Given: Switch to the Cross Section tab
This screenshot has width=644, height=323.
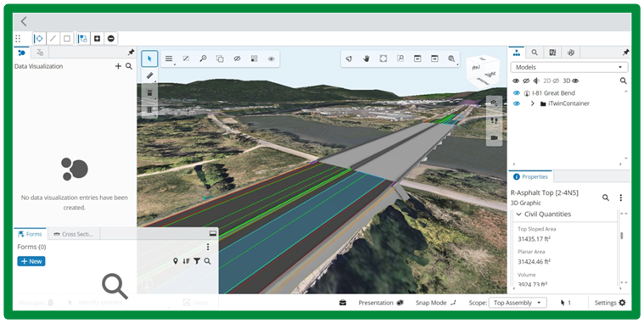Looking at the screenshot, I should (74, 234).
